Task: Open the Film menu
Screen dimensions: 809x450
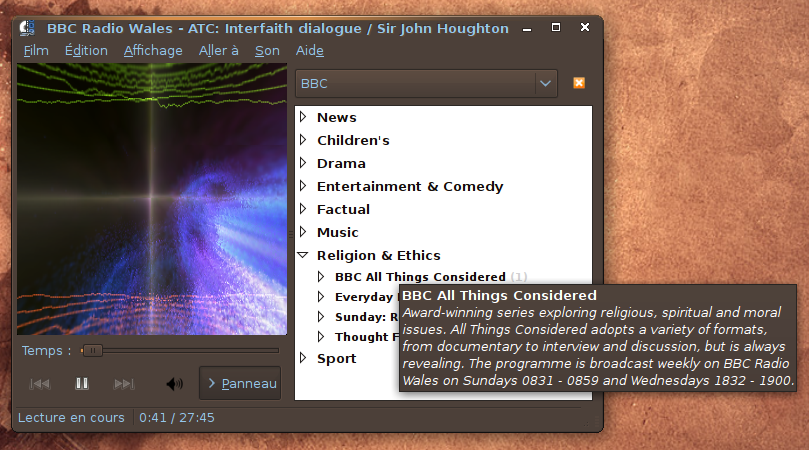Action: pyautogui.click(x=36, y=51)
